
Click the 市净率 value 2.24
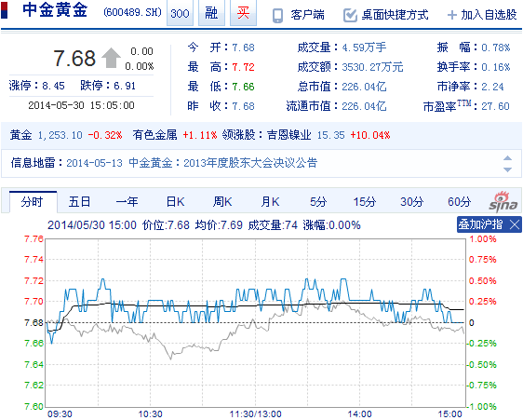[x=492, y=87]
